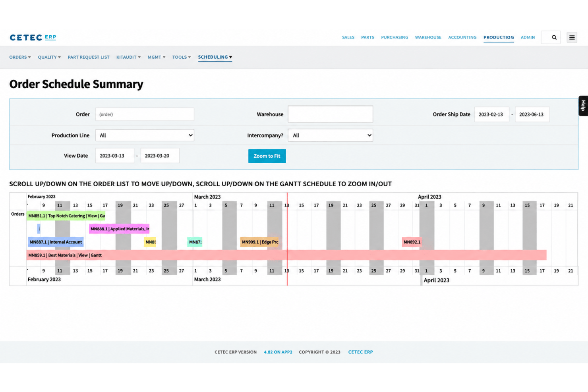Open the Part Request List link
This screenshot has width=588, height=392.
coord(89,57)
